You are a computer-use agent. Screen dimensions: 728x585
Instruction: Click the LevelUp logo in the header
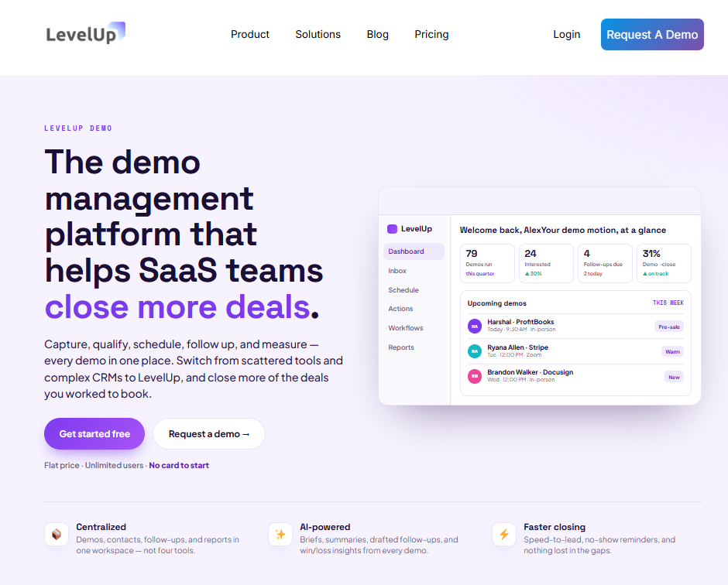tap(85, 33)
